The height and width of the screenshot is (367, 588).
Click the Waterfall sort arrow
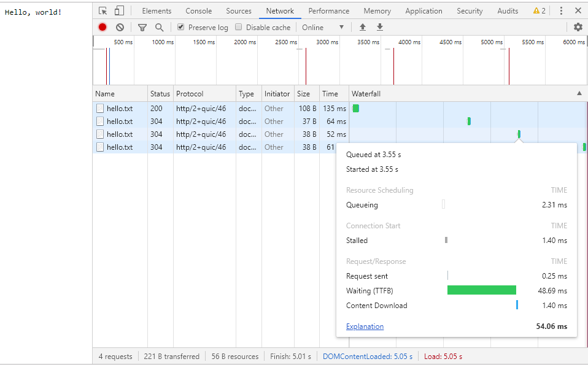click(579, 93)
